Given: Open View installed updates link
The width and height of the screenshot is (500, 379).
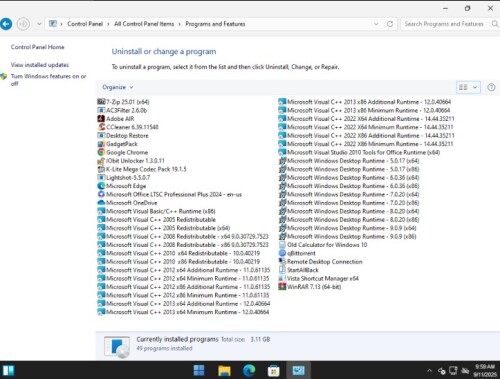Looking at the screenshot, I should 40,65.
